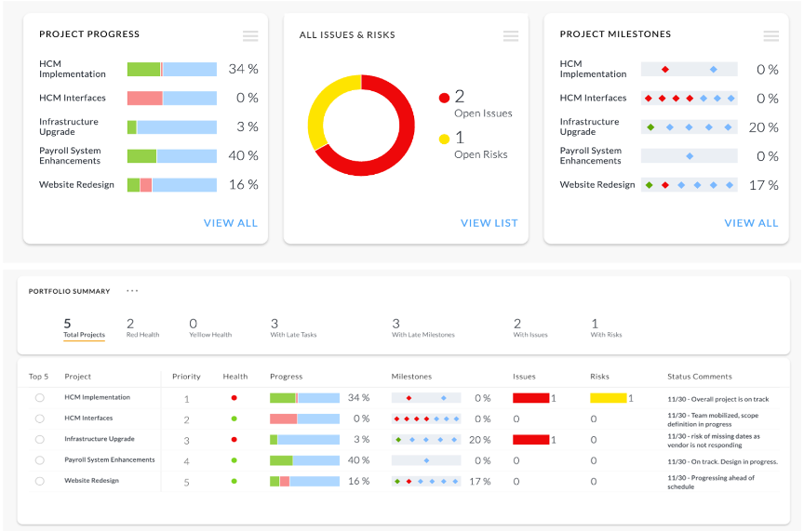Click green health dot for Payroll System Enhancements
Screen dimensions: 804x532
(234, 460)
